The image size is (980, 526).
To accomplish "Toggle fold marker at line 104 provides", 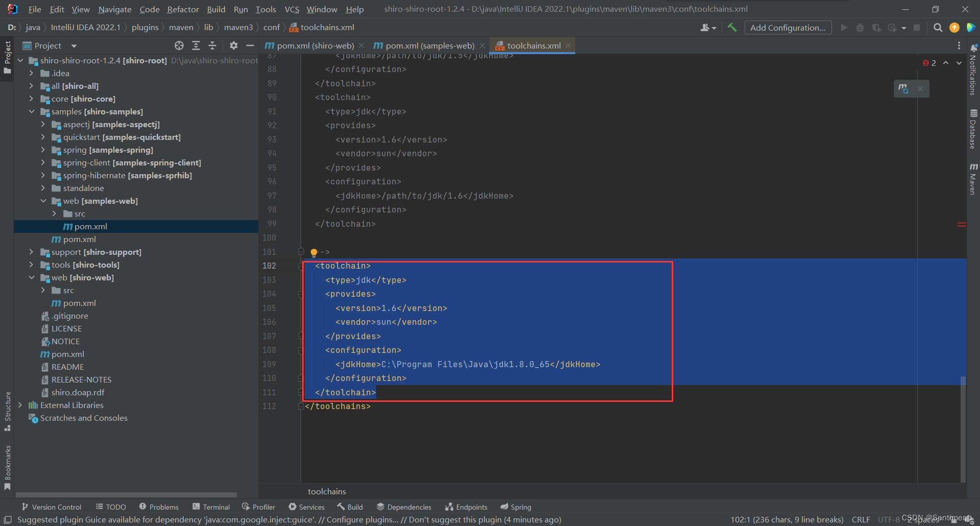I will tap(301, 294).
